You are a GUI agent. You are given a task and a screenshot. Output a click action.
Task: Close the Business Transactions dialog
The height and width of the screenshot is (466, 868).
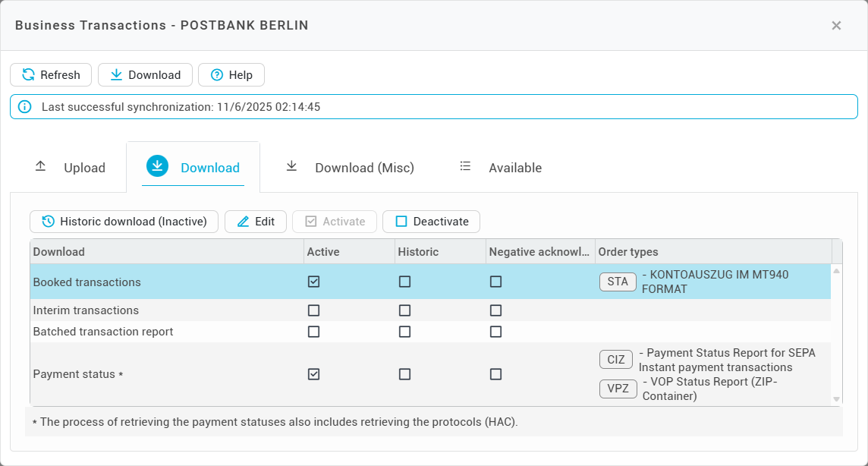pyautogui.click(x=836, y=26)
